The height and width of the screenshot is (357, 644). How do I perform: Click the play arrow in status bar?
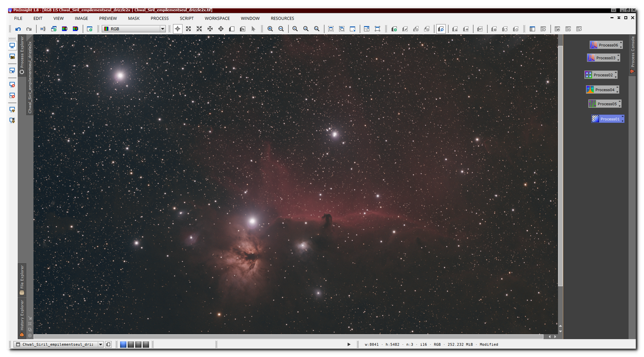coord(349,344)
